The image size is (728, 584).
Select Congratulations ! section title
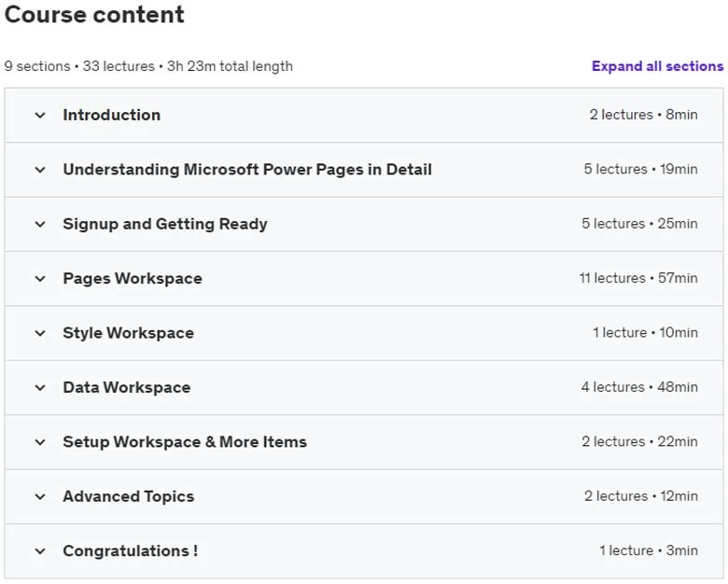pyautogui.click(x=131, y=550)
